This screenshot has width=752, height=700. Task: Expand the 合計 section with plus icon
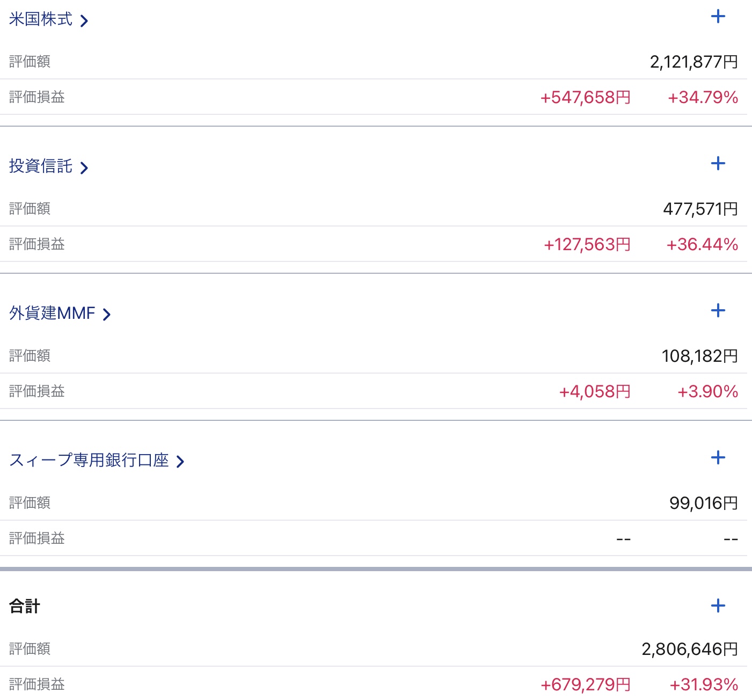[x=718, y=606]
